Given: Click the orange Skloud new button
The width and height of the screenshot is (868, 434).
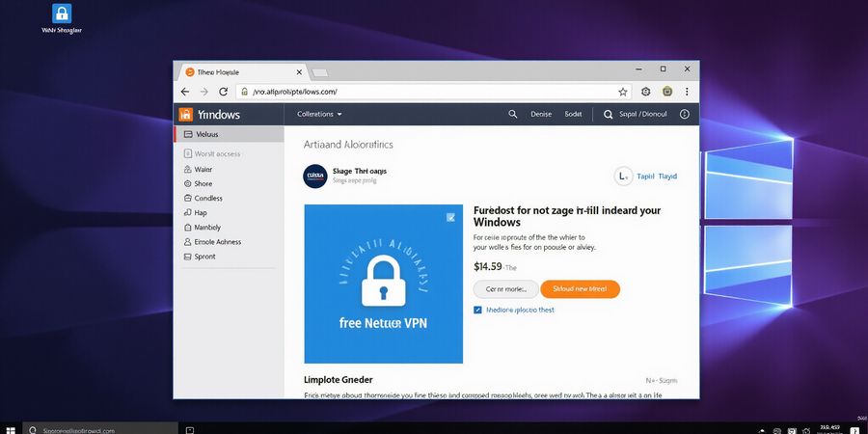Looking at the screenshot, I should (x=580, y=289).
